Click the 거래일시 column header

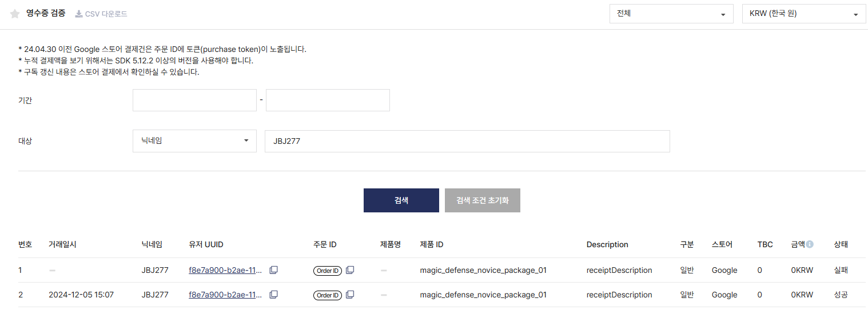[x=62, y=244]
